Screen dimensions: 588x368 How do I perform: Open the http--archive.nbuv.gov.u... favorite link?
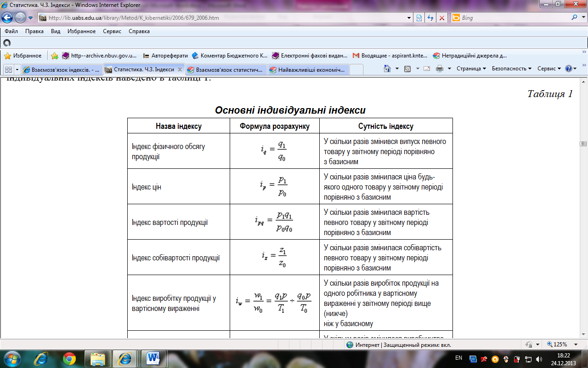tap(99, 56)
